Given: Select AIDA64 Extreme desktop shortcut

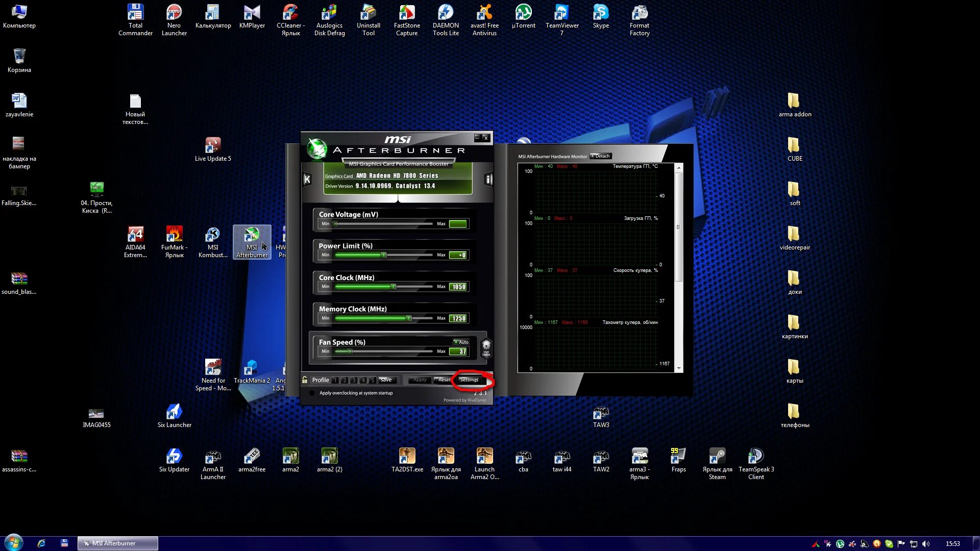Looking at the screenshot, I should 135,242.
